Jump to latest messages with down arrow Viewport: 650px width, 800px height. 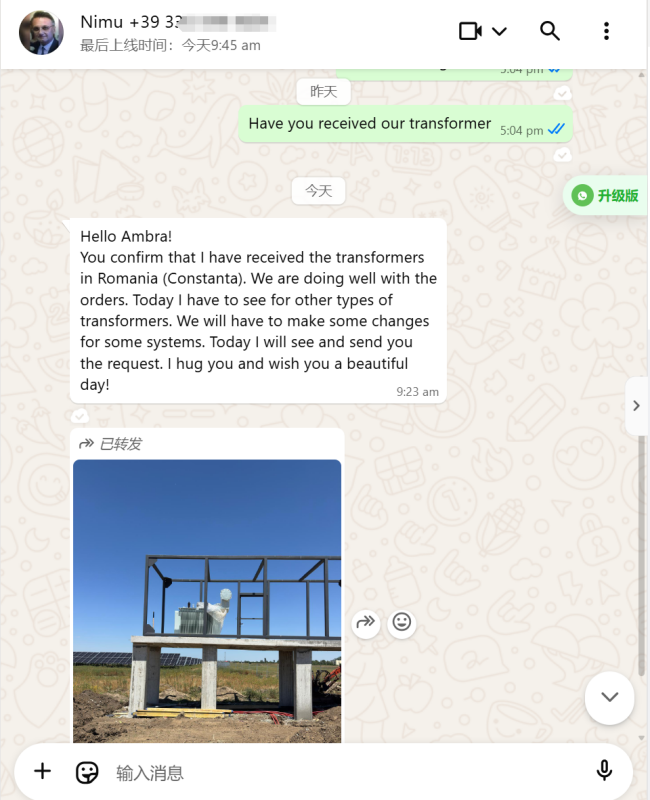(x=609, y=697)
